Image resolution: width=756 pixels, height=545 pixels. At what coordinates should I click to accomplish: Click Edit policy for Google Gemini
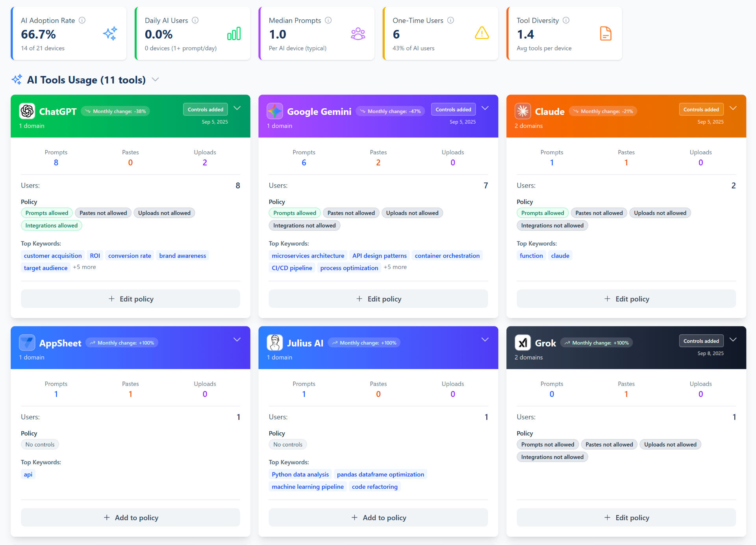coord(378,299)
